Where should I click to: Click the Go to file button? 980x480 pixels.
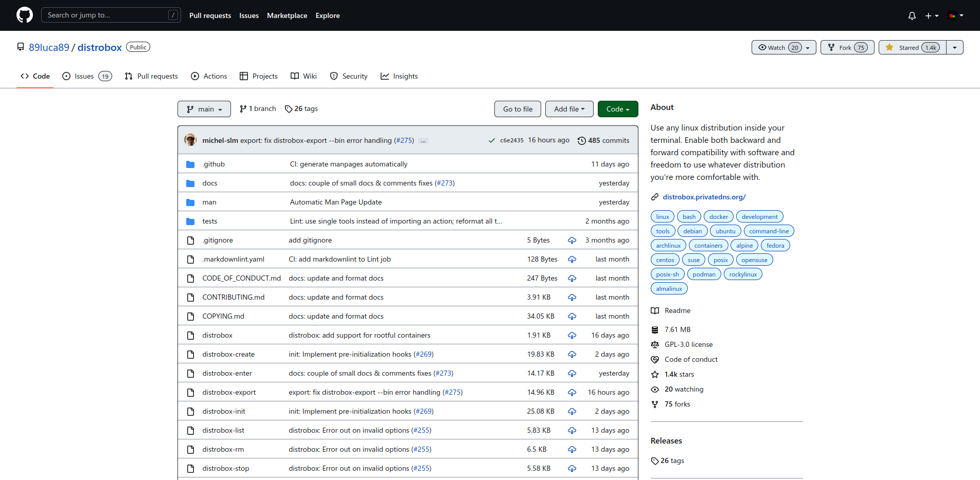point(517,108)
